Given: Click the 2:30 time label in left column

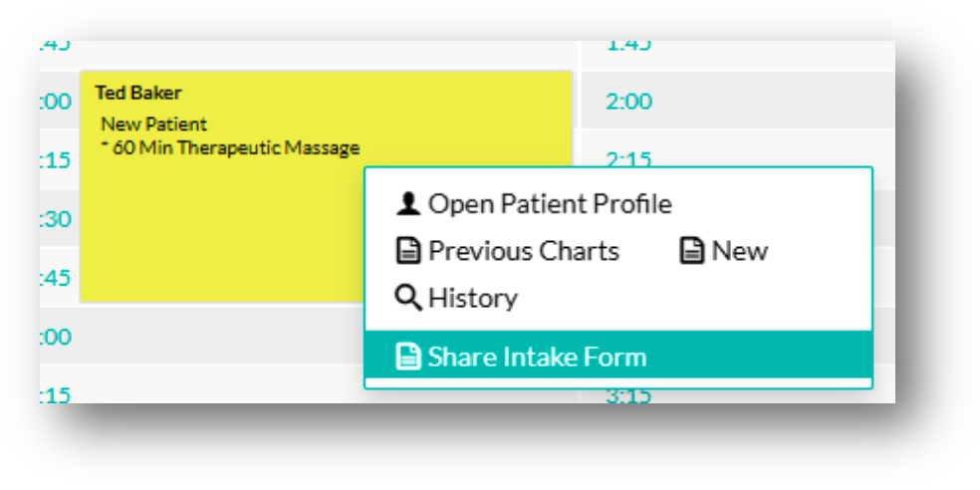Looking at the screenshot, I should tap(56, 219).
